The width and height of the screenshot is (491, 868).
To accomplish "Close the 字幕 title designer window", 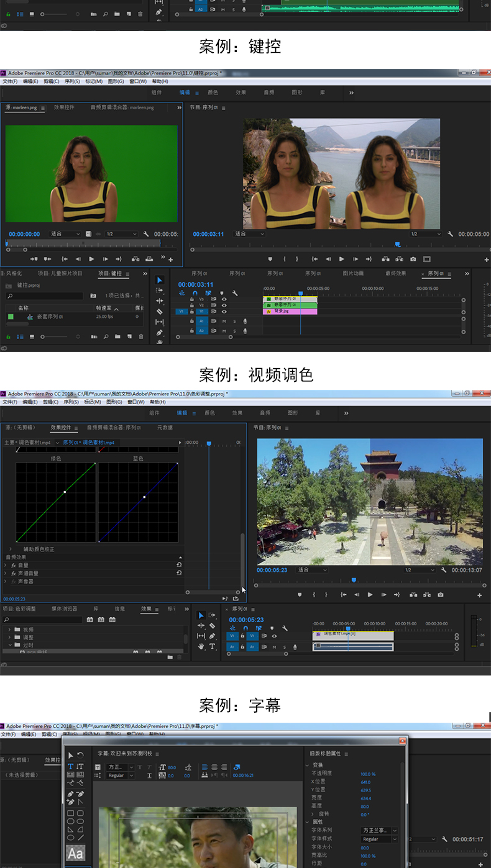I will [402, 741].
